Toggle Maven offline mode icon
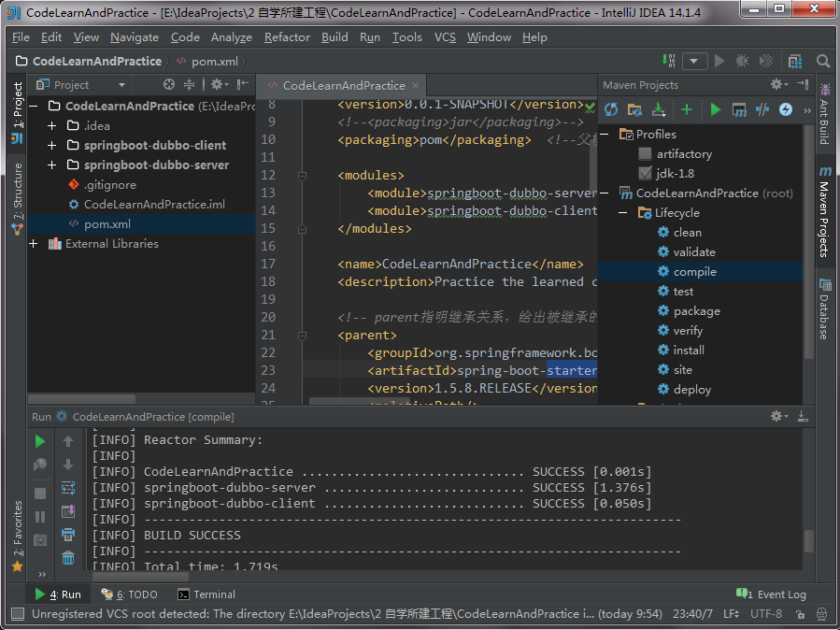Viewport: 840px width, 630px height. [762, 109]
